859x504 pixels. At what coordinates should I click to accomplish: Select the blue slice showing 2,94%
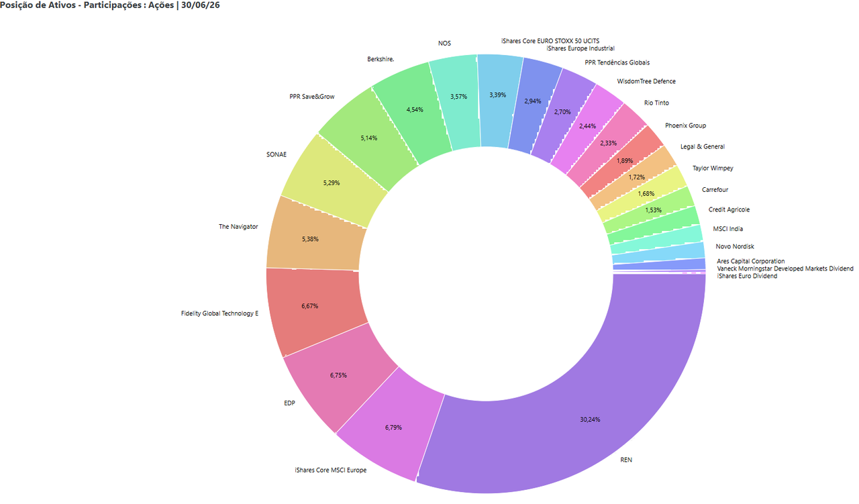click(534, 101)
